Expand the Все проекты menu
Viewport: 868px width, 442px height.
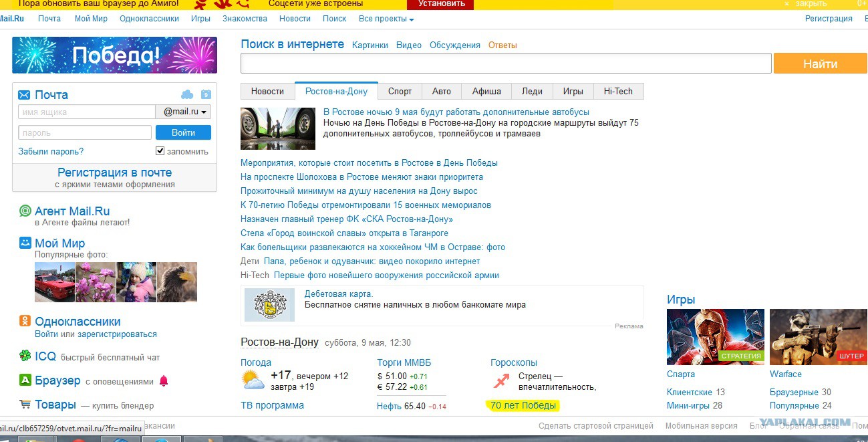click(x=386, y=19)
